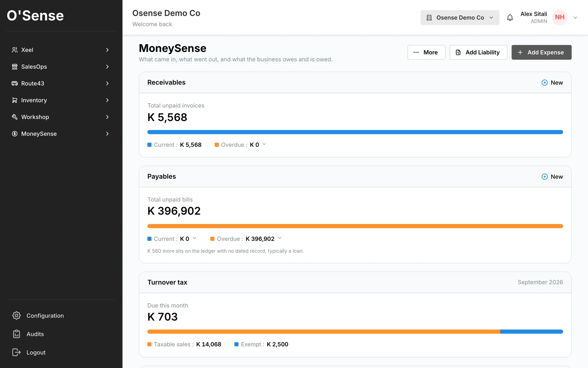Expand the Inventory menu chevron
Image resolution: width=588 pixels, height=368 pixels.
(107, 100)
